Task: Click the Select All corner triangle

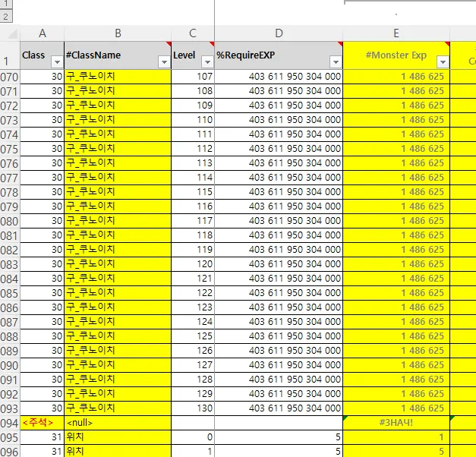Action: click(12, 34)
